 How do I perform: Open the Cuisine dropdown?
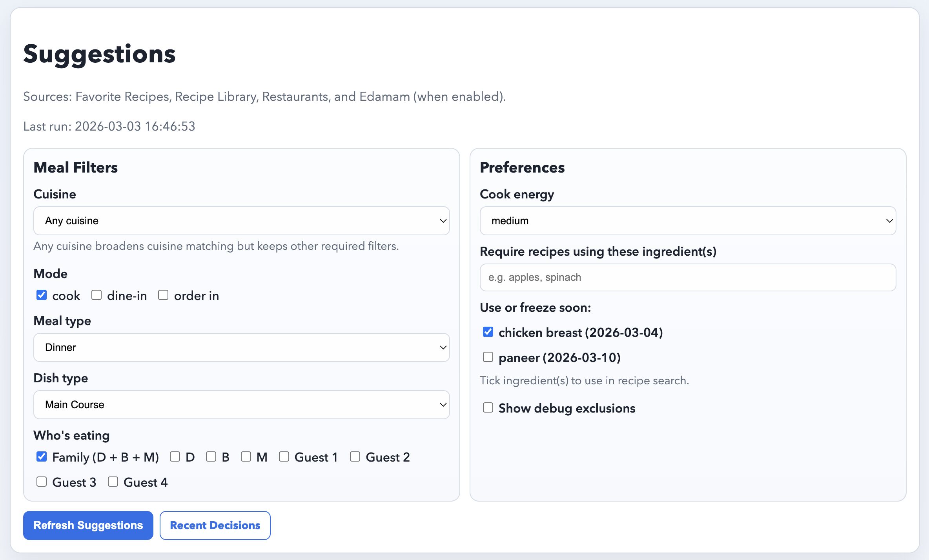pos(241,221)
